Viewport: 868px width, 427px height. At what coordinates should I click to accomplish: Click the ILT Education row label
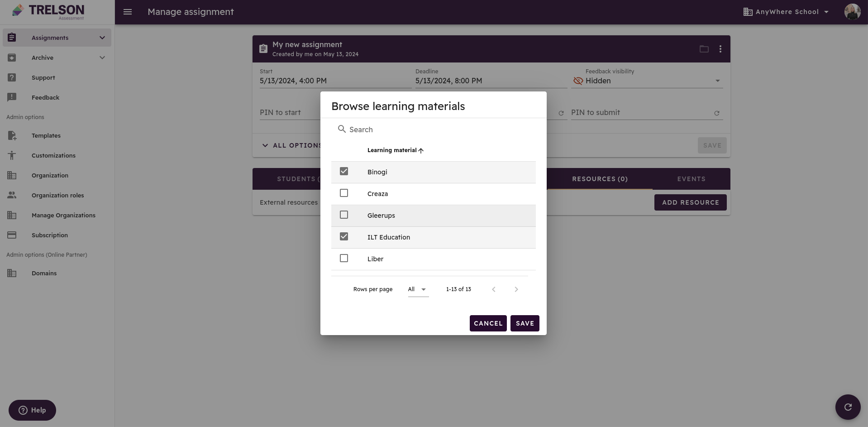click(x=389, y=237)
